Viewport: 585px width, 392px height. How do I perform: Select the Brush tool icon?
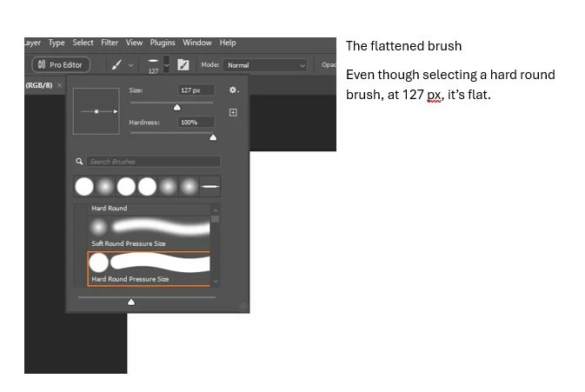click(116, 65)
